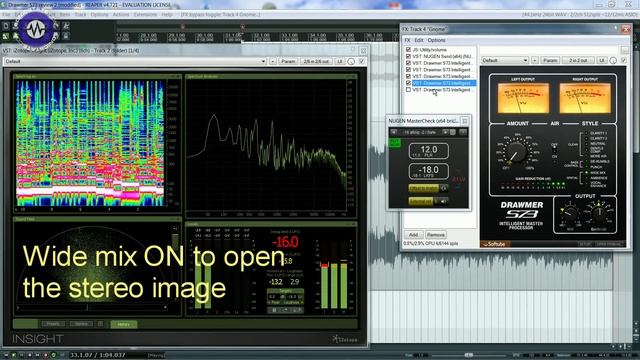640x360 pixels.
Task: Open the Help menu in REAPER menu bar
Action: (167, 15)
